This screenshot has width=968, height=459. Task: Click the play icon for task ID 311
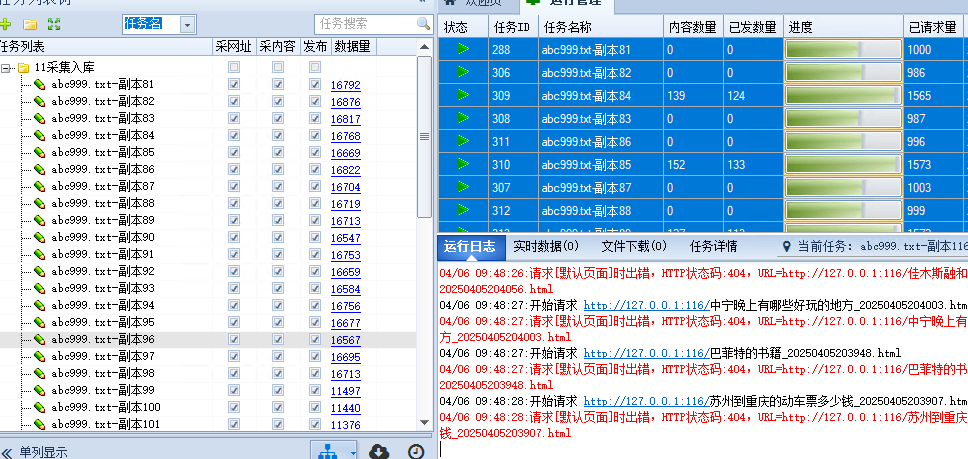463,141
